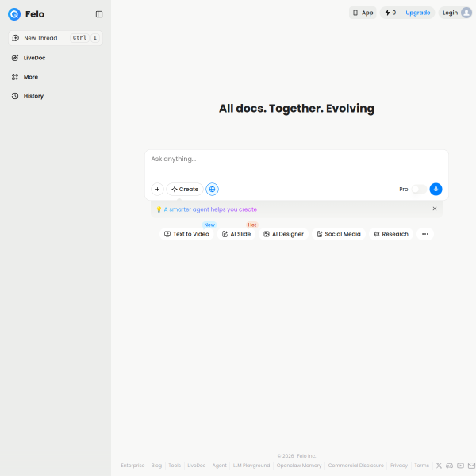The height and width of the screenshot is (476, 476).
Task: Click the Text to Video screen icon
Action: tap(167, 234)
